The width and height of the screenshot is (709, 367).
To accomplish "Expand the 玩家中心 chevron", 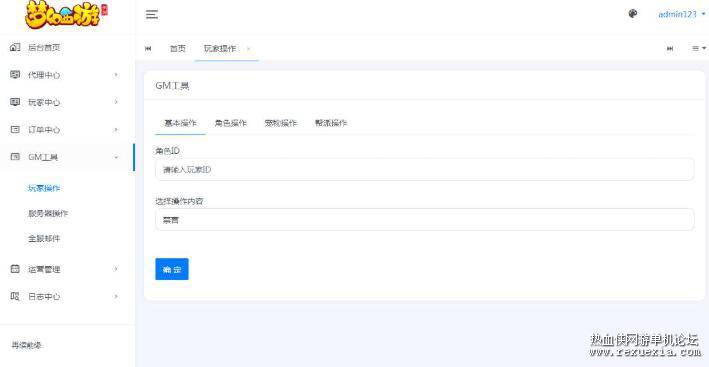I will pos(116,102).
